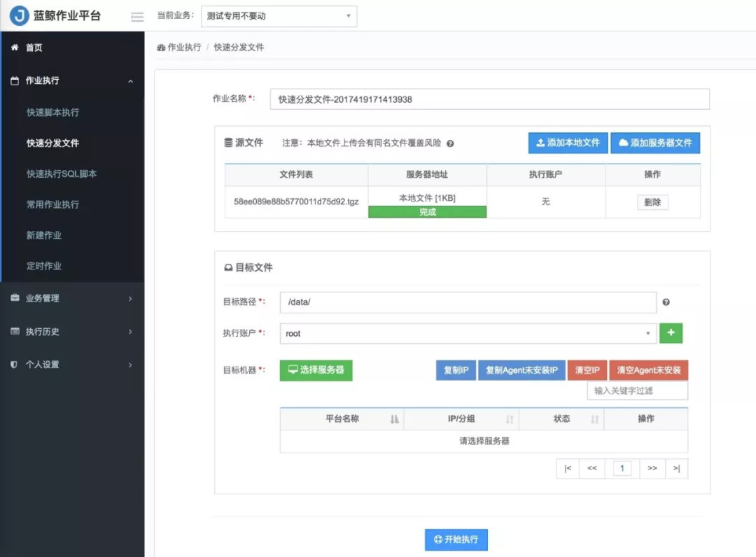Click 作业执行 breadcrumb link

184,47
